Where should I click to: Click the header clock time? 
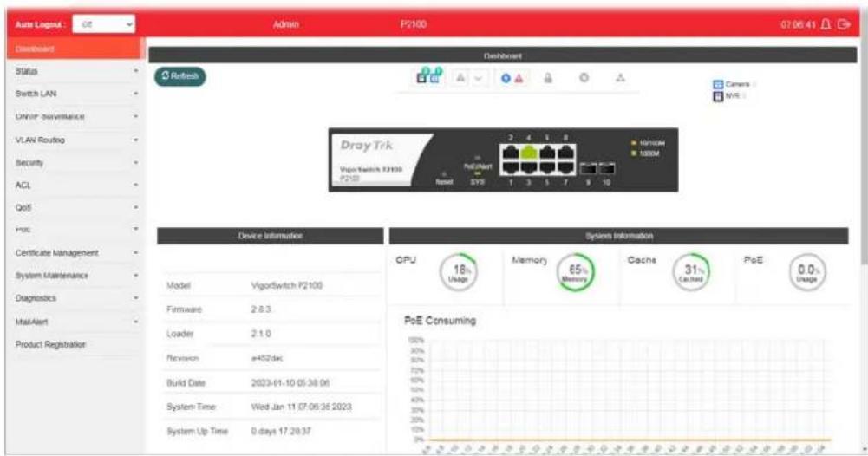[x=798, y=24]
